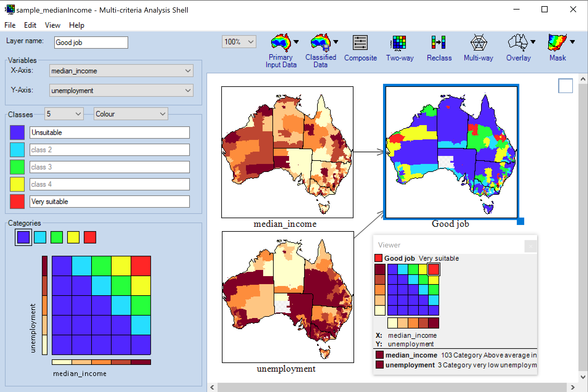Minimize the application window

[x=517, y=10]
